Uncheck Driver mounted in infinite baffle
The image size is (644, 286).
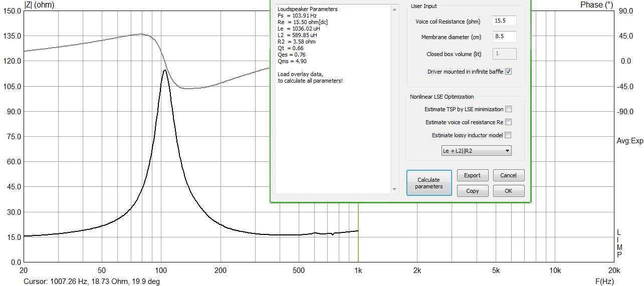pyautogui.click(x=508, y=72)
